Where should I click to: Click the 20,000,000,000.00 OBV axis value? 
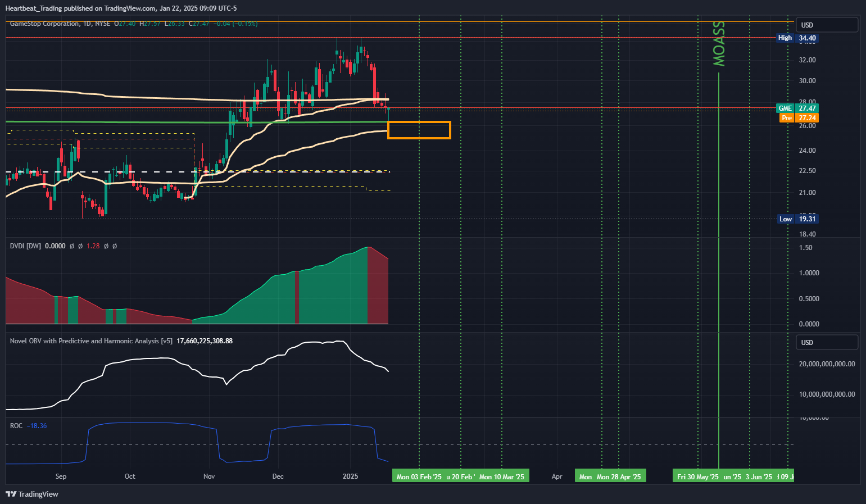pyautogui.click(x=827, y=364)
